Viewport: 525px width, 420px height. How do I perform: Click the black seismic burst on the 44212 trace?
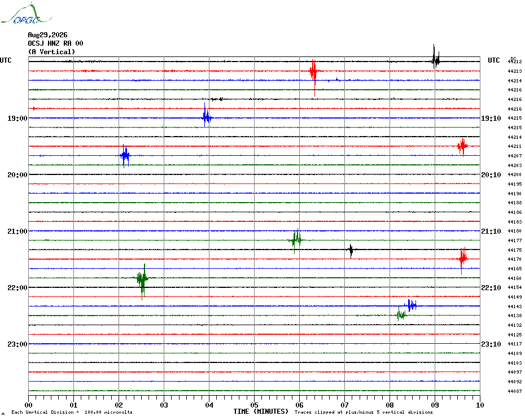pyautogui.click(x=435, y=57)
